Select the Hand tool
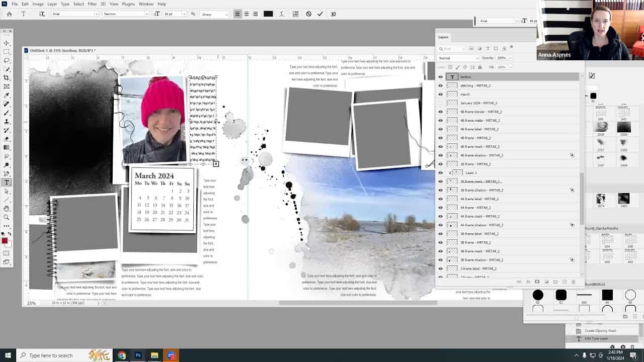This screenshot has width=644, height=362. pos(7,208)
